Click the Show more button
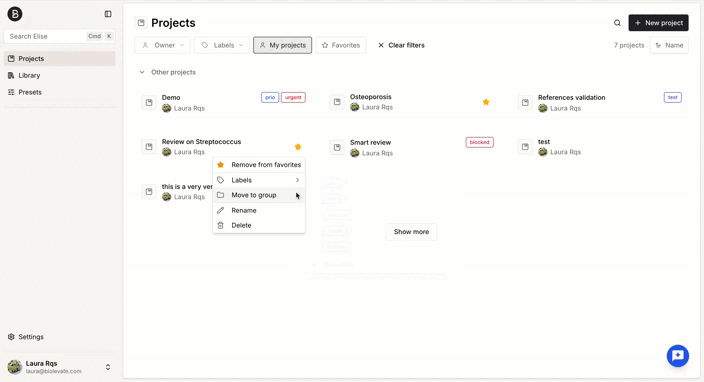 411,232
